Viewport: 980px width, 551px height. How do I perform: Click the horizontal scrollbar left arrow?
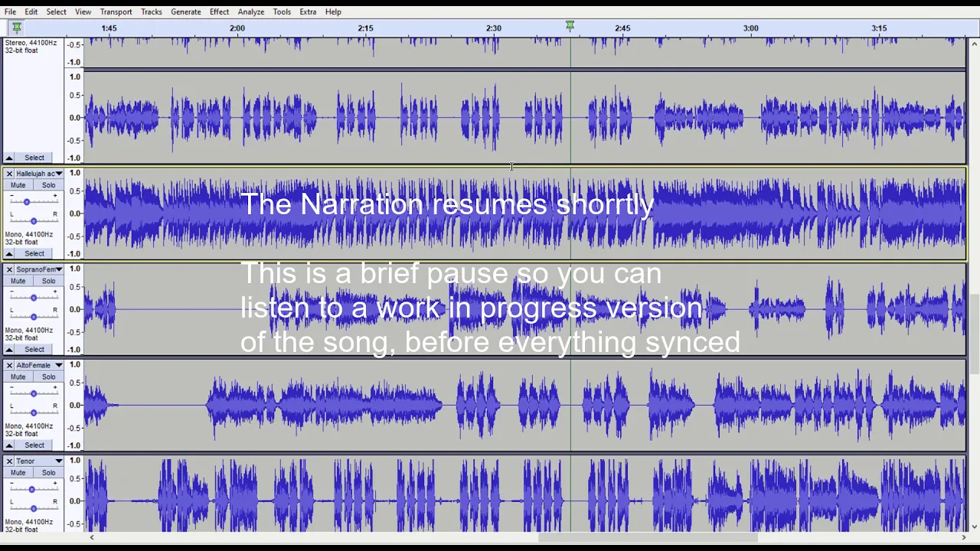pyautogui.click(x=92, y=537)
